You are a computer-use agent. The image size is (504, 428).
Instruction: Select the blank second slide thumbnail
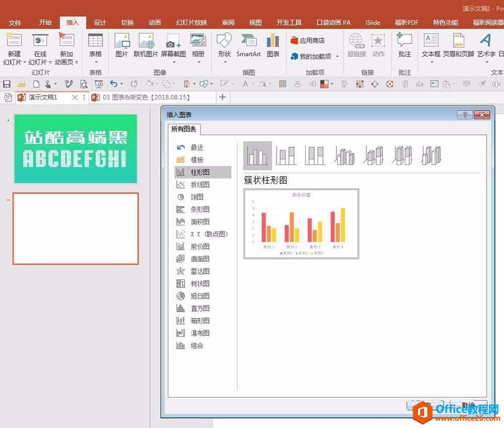(x=76, y=229)
